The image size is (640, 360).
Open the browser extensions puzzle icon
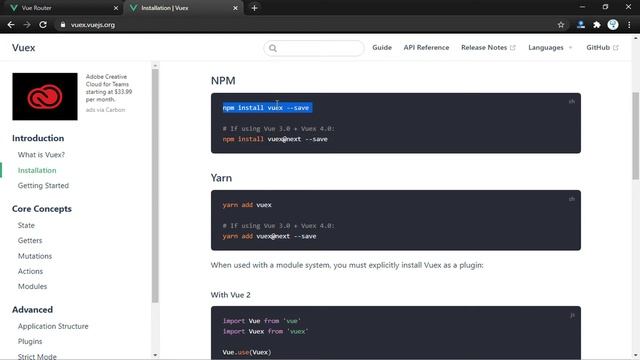pos(597,25)
